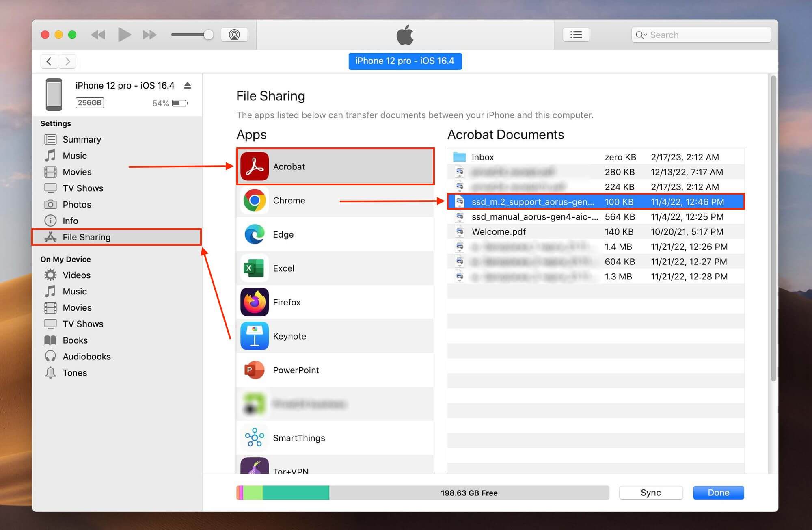Click the Welcome.pdf file icon

pos(460,231)
